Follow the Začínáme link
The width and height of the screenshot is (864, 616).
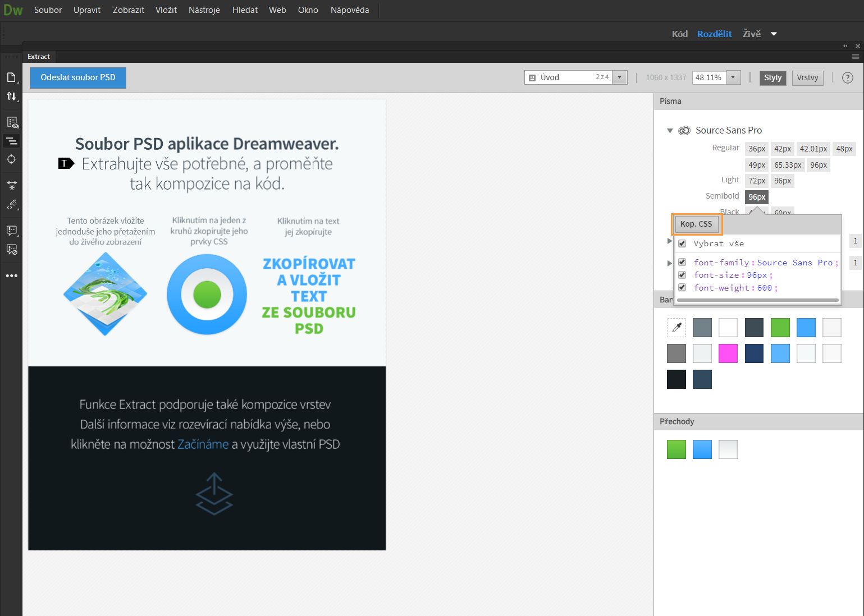click(x=203, y=444)
